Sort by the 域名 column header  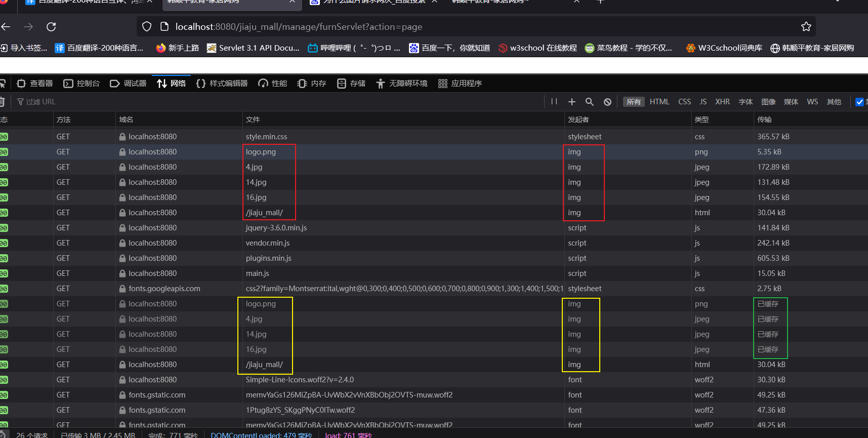click(x=179, y=120)
